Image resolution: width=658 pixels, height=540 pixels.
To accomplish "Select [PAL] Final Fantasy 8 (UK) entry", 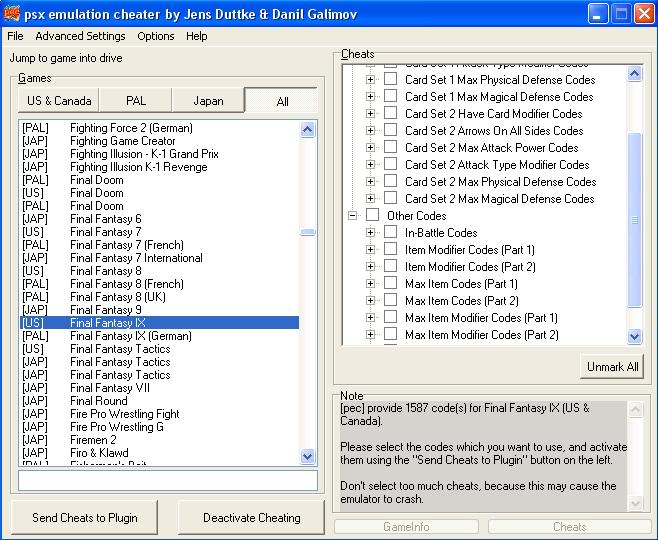I will 159,297.
